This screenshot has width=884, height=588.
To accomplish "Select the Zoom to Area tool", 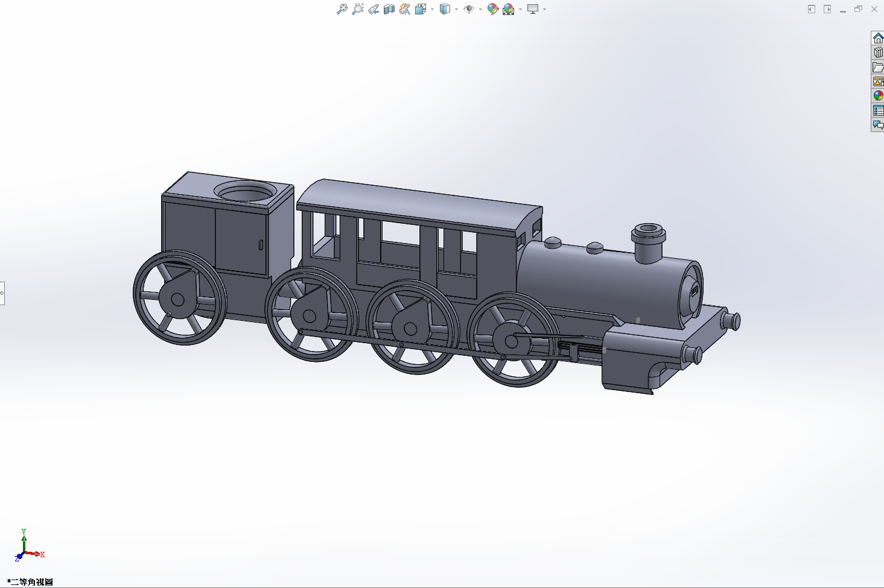I will (358, 9).
